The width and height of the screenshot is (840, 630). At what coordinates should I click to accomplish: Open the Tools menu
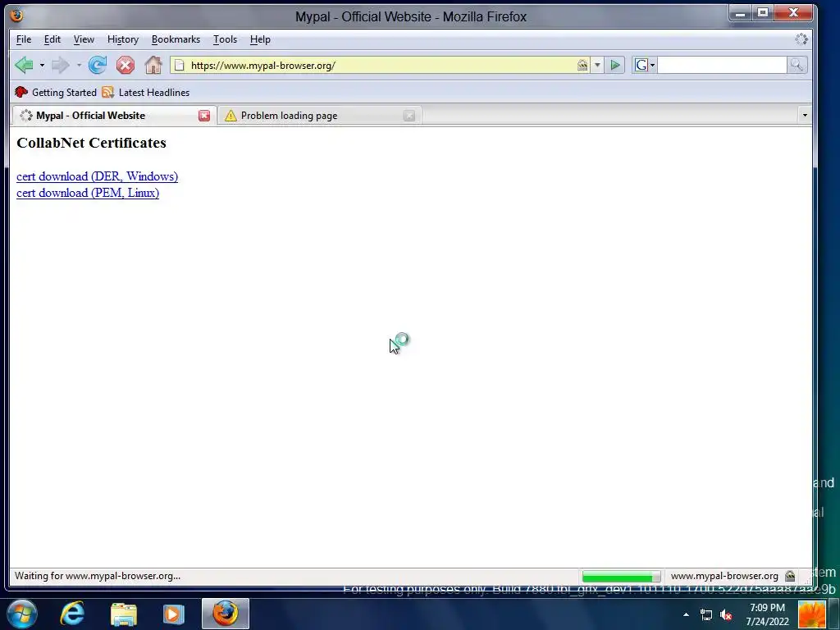225,39
